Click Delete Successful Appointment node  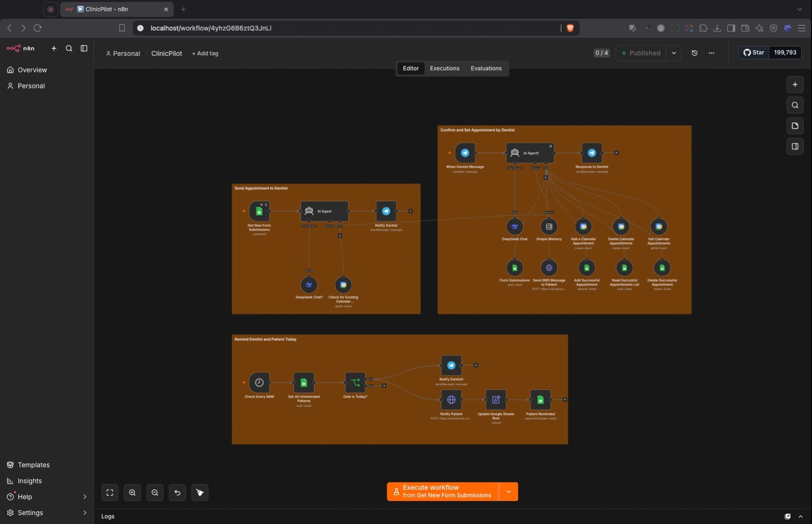[662, 268]
